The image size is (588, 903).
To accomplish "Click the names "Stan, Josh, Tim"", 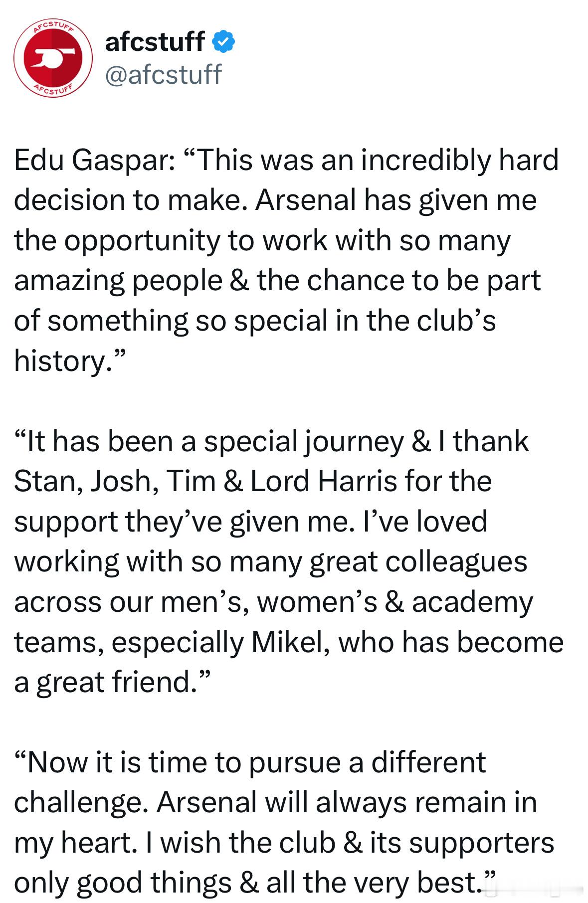I will [115, 482].
